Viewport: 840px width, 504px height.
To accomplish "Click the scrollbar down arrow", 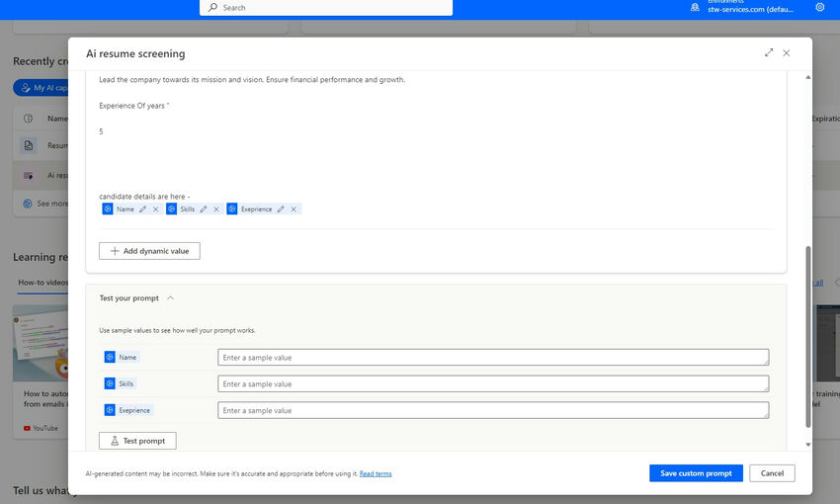I will pos(808,445).
